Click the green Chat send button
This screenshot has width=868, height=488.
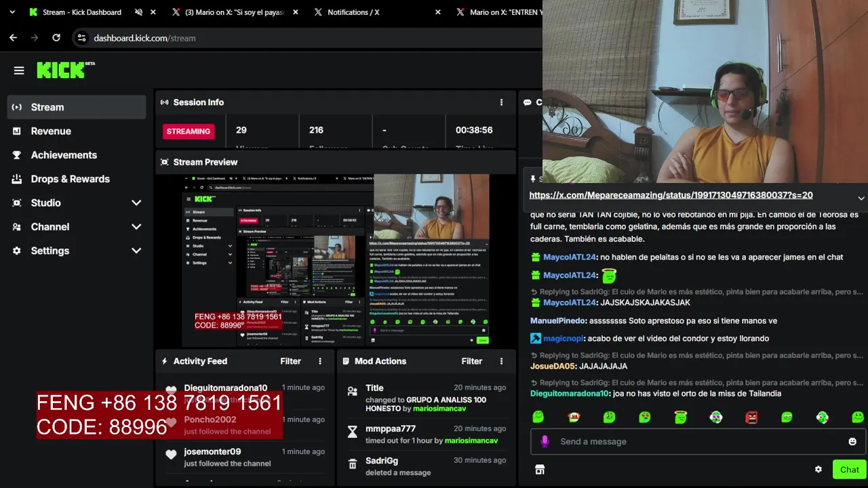click(850, 470)
